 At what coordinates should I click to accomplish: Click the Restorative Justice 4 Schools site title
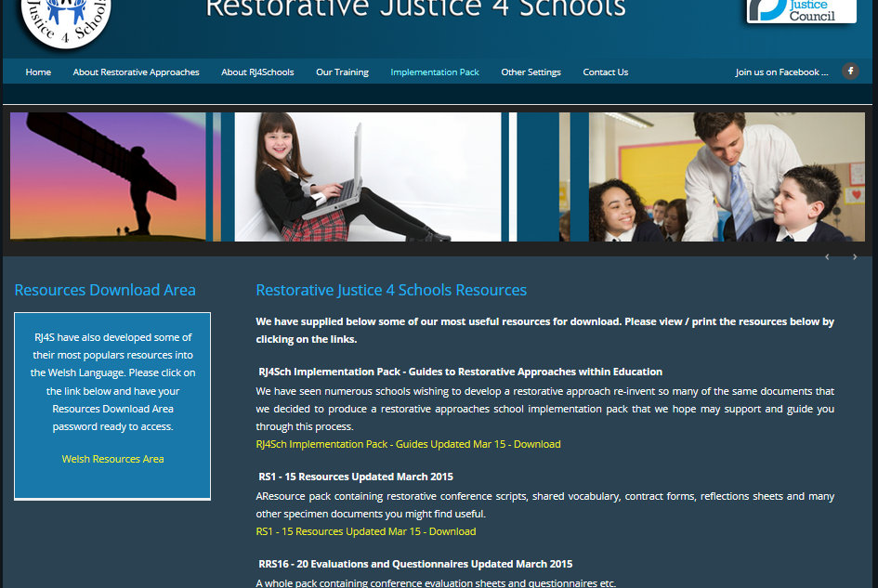[415, 9]
